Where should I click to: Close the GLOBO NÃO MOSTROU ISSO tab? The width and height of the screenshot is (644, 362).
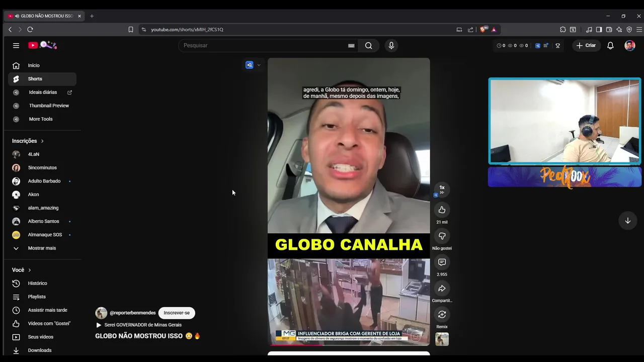click(x=79, y=16)
